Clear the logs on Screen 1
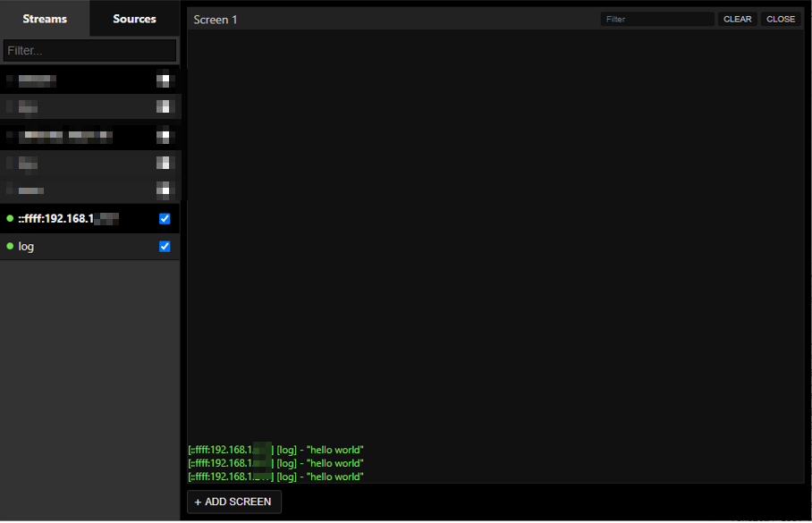 click(737, 19)
